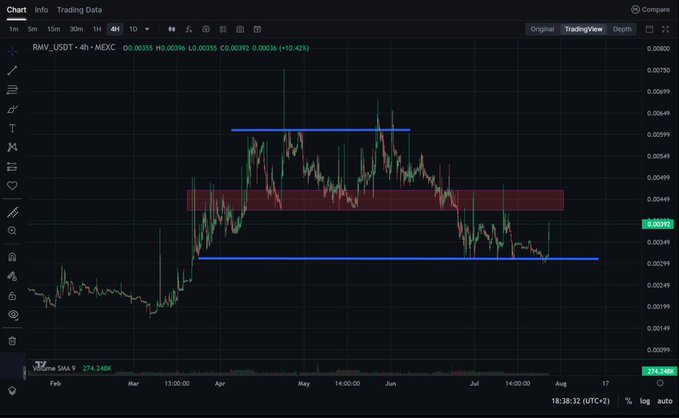The height and width of the screenshot is (418, 679).
Task: Switch to the Depth chart view
Action: click(x=622, y=29)
